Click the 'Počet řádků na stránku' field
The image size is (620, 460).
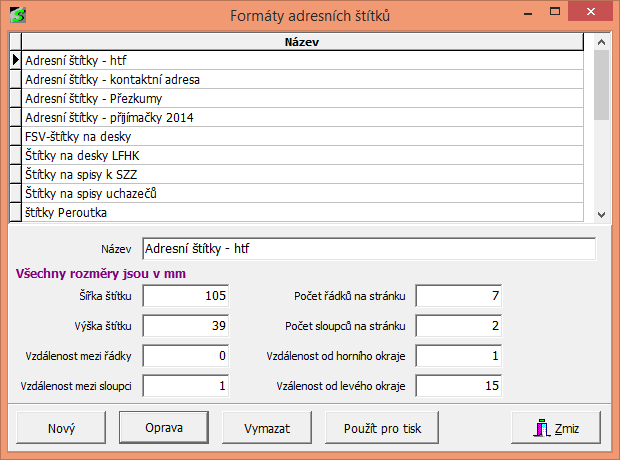[x=459, y=296]
